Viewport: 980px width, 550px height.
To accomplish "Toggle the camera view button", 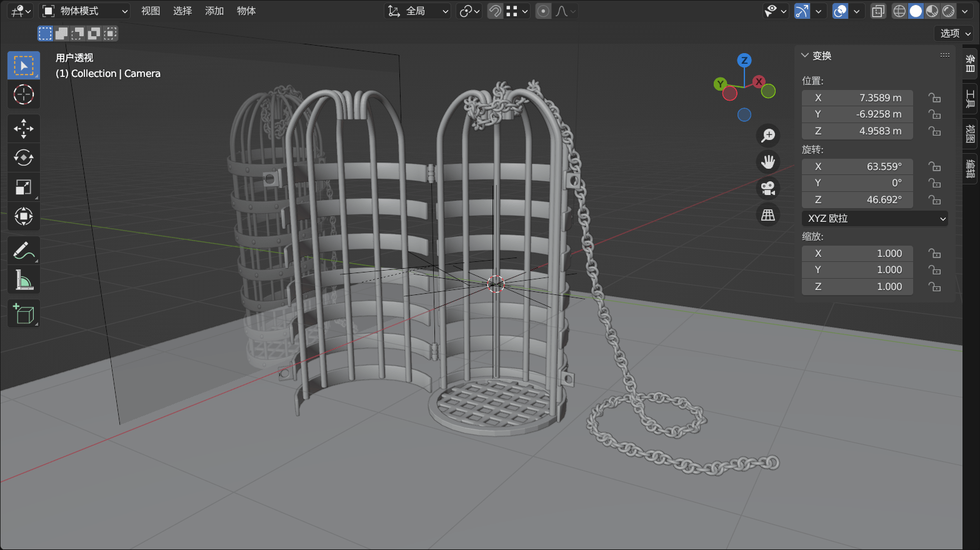I will pyautogui.click(x=768, y=188).
